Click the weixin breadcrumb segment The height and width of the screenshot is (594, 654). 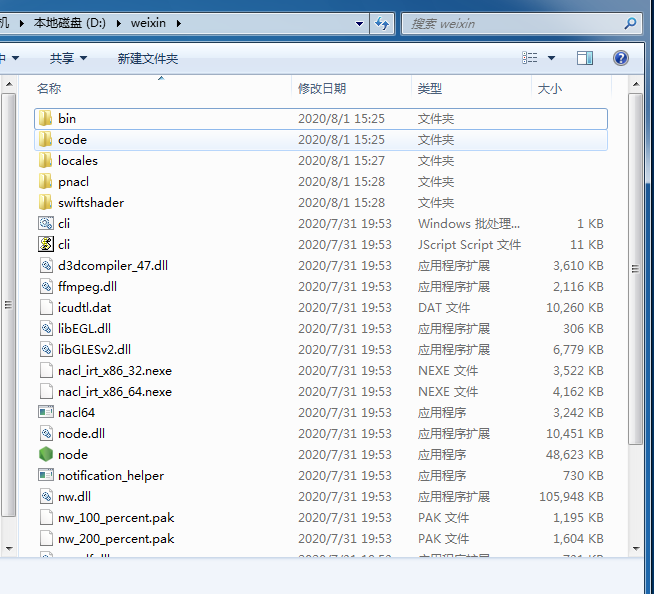148,23
